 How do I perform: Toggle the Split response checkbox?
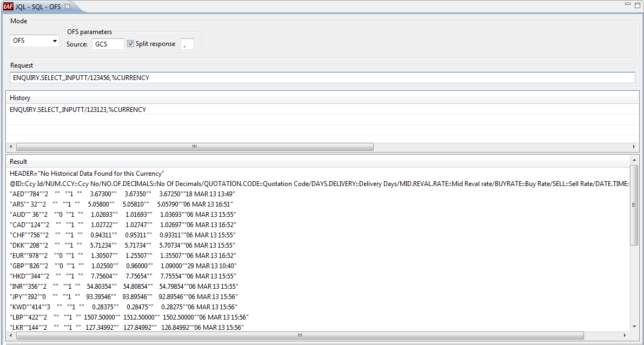130,44
